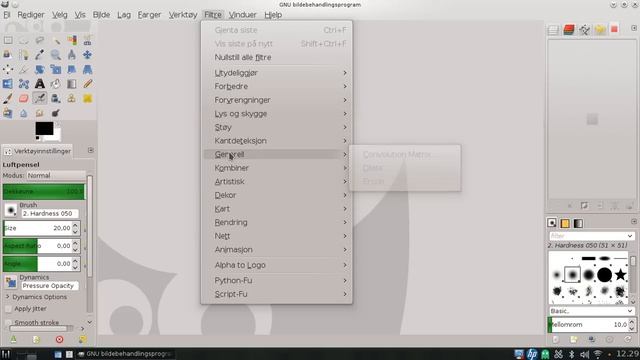Select the Move tool

pyautogui.click(x=87, y=55)
